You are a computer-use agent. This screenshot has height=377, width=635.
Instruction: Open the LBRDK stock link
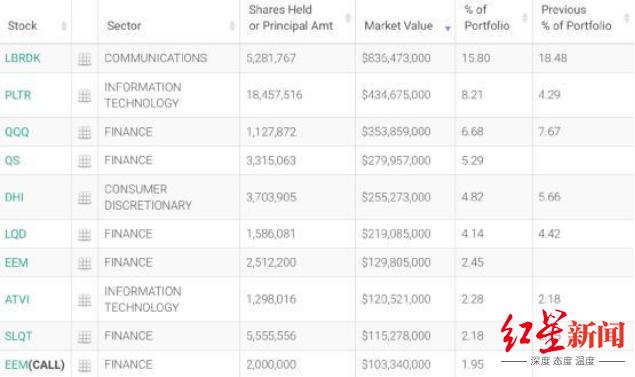(23, 58)
